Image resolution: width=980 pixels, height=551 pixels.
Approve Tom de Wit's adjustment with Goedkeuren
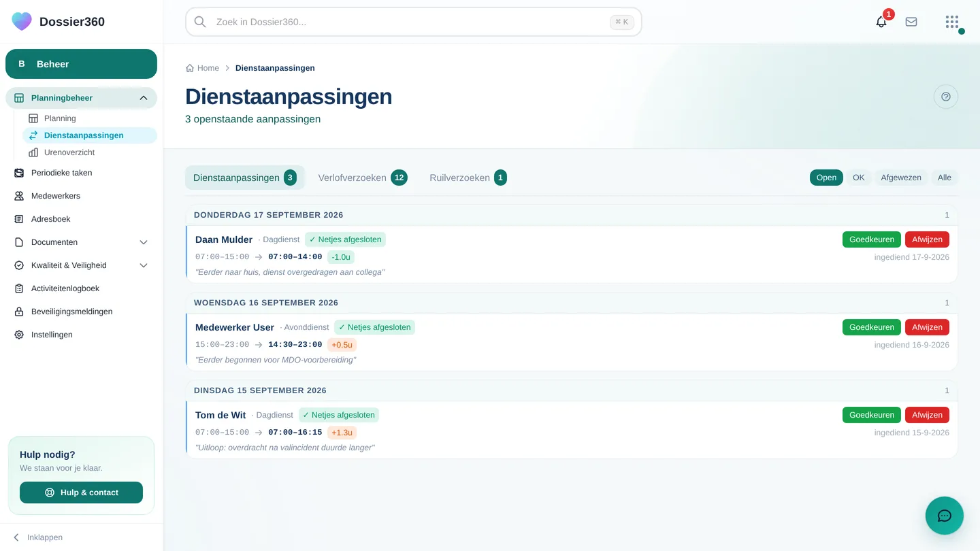coord(872,415)
